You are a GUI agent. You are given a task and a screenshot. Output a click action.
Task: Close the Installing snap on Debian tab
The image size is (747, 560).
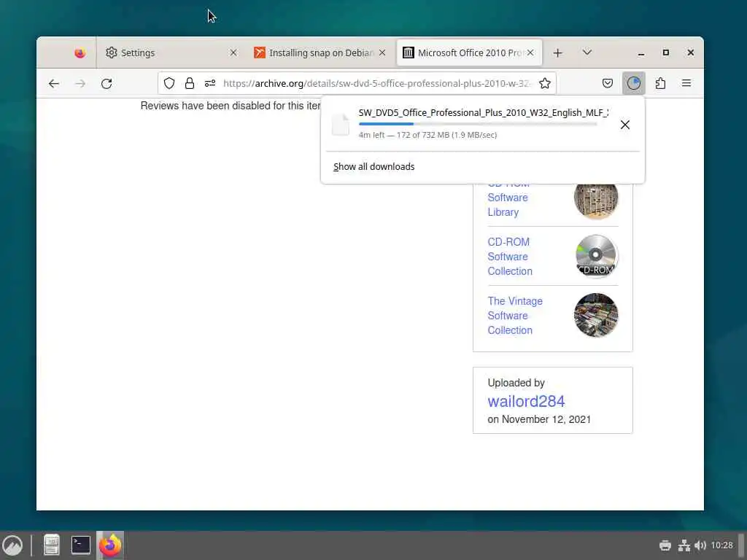coord(382,52)
